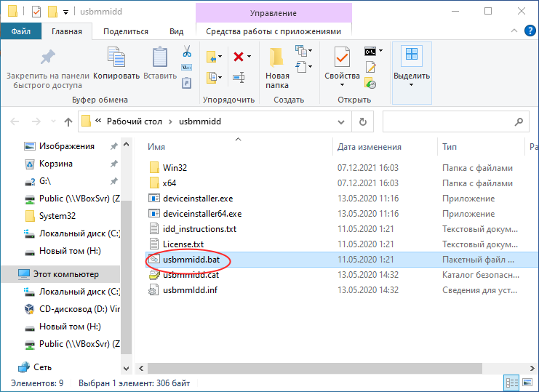Click the Copy to folder icon

212,77
